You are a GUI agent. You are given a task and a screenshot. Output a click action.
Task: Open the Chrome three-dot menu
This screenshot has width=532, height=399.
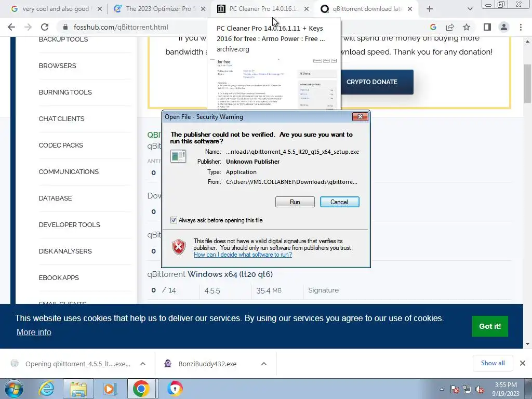point(521,27)
